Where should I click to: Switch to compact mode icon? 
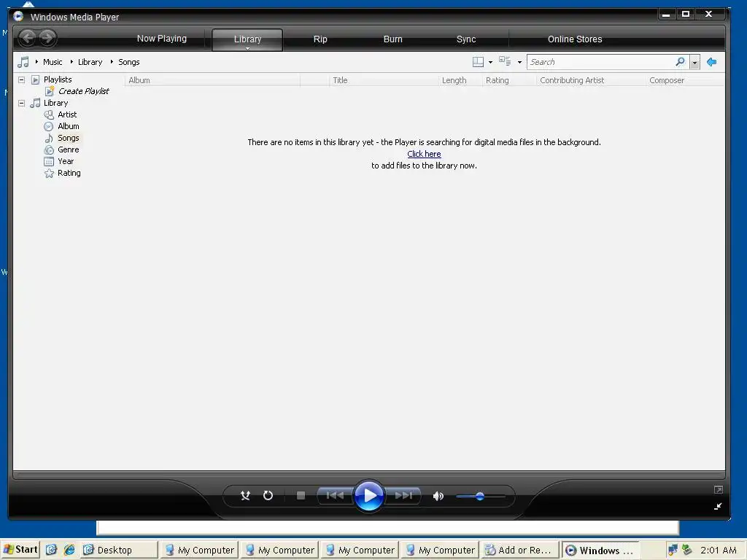coord(718,507)
